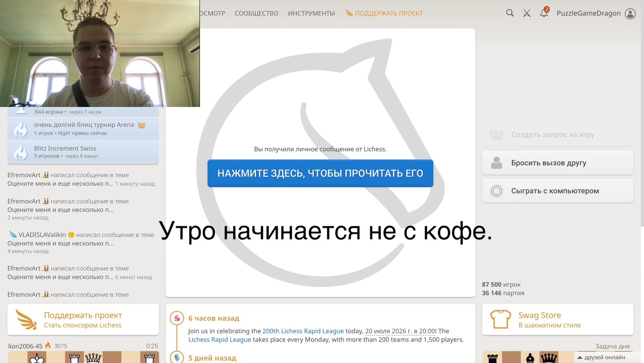The width and height of the screenshot is (644, 363).
Task: Open the search magnifier icon
Action: coord(510,13)
